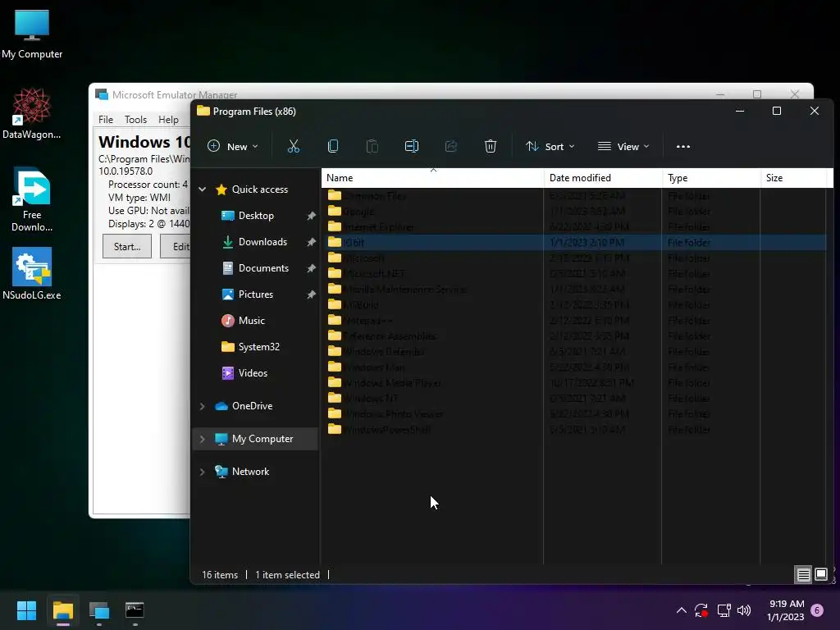Sort by the Size column header

pyautogui.click(x=794, y=178)
